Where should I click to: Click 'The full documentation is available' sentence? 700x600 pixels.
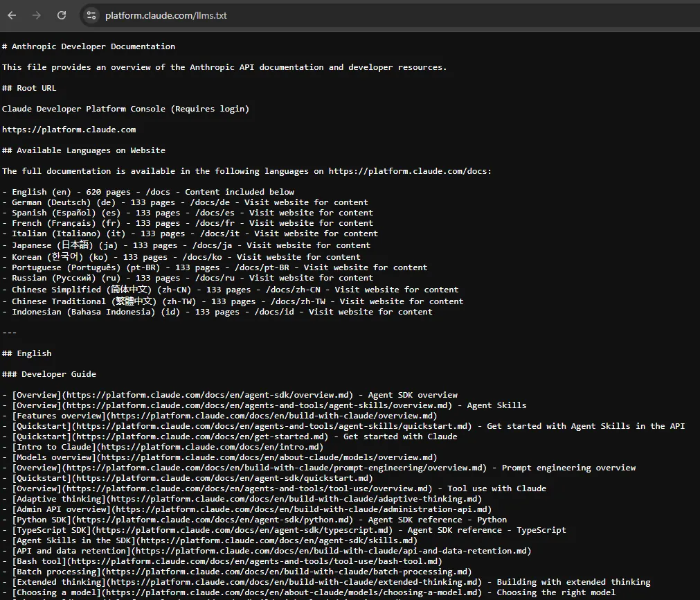click(x=247, y=171)
